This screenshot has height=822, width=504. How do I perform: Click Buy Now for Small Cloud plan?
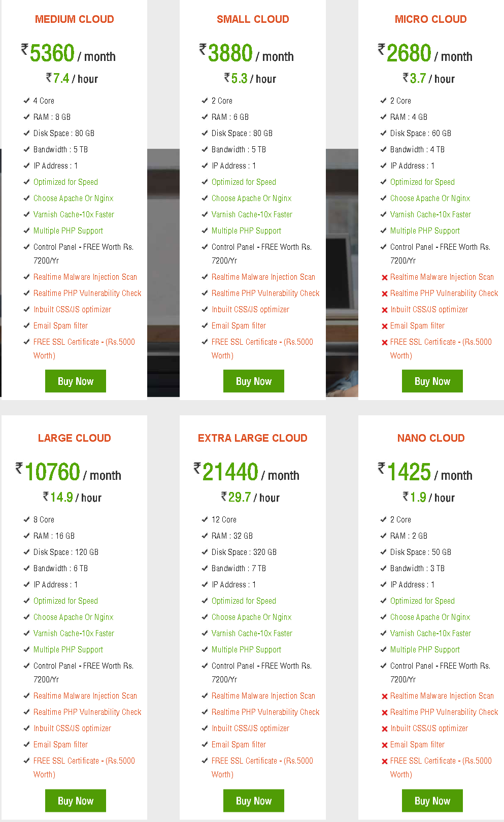coord(254,381)
